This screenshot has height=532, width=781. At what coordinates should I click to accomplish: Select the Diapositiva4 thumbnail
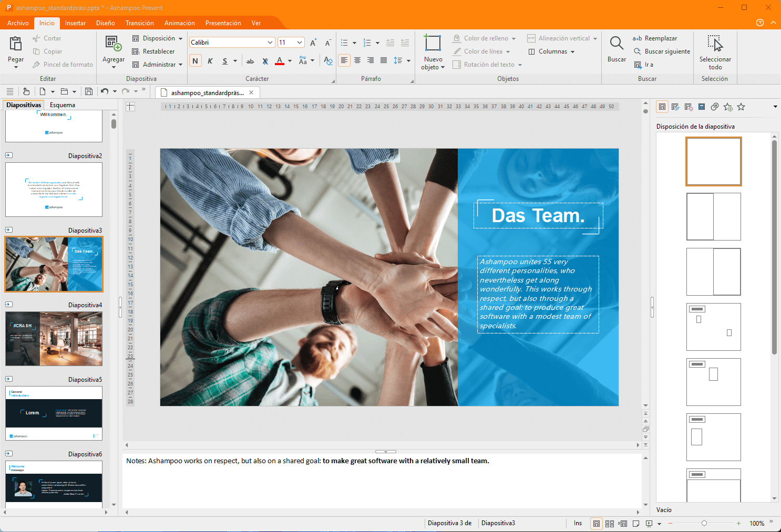(54, 339)
